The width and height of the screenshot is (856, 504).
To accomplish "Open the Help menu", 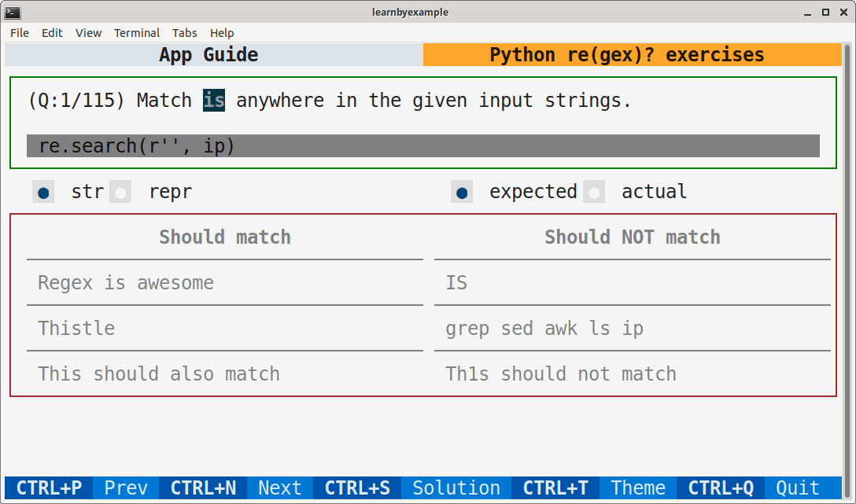I will pos(222,33).
